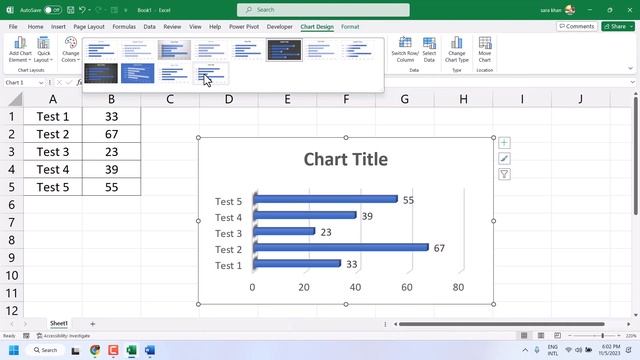This screenshot has width=640, height=360.
Task: Open the File tab
Action: (x=13, y=27)
